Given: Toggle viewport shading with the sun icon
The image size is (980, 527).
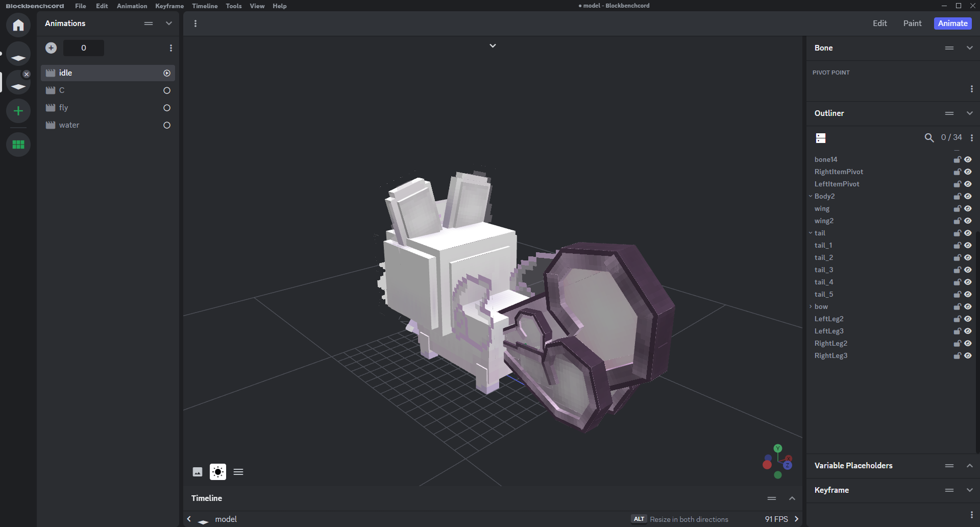Looking at the screenshot, I should pyautogui.click(x=218, y=472).
